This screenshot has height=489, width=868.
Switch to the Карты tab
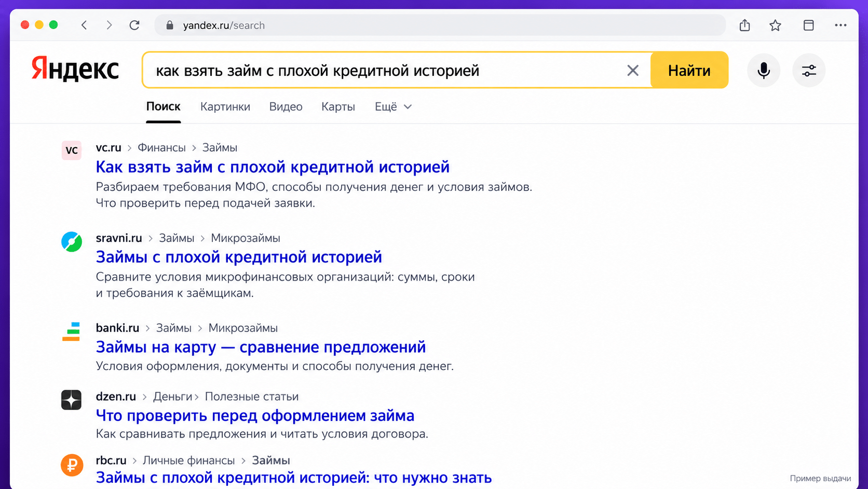pos(338,107)
